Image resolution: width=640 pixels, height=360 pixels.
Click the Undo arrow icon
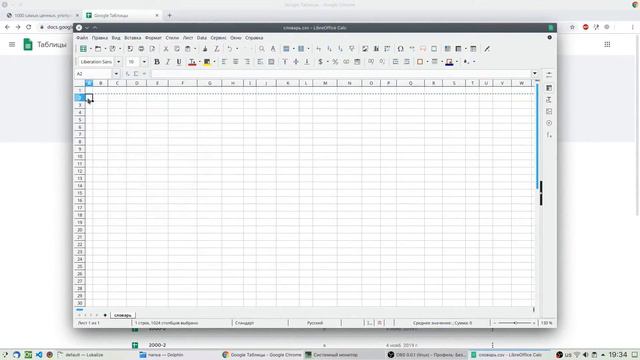(x=230, y=49)
